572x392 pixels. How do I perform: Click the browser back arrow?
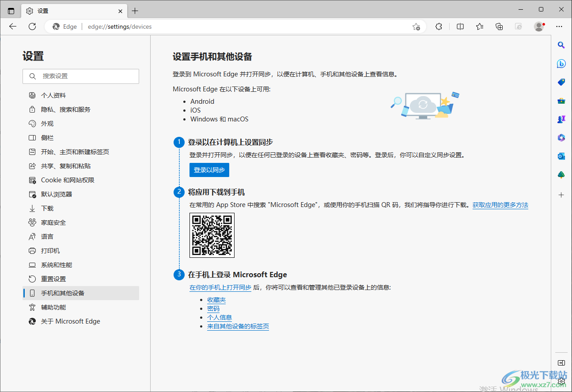pos(13,26)
